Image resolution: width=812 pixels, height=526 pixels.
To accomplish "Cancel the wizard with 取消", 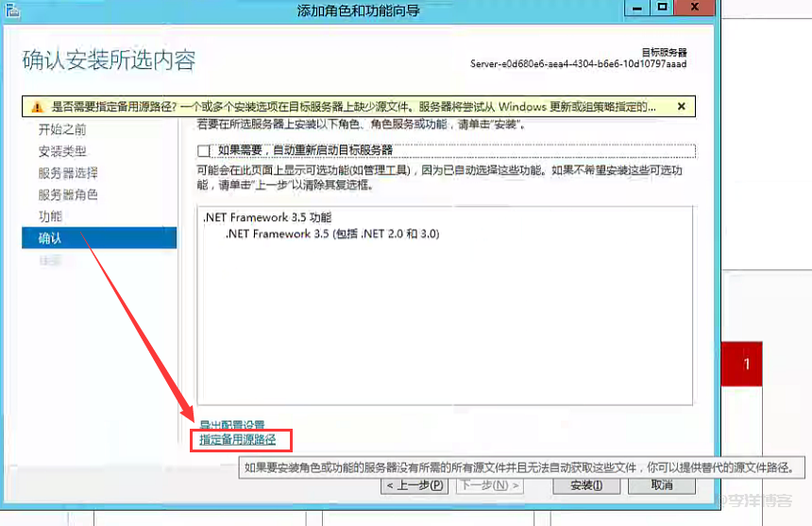I will pyautogui.click(x=662, y=485).
